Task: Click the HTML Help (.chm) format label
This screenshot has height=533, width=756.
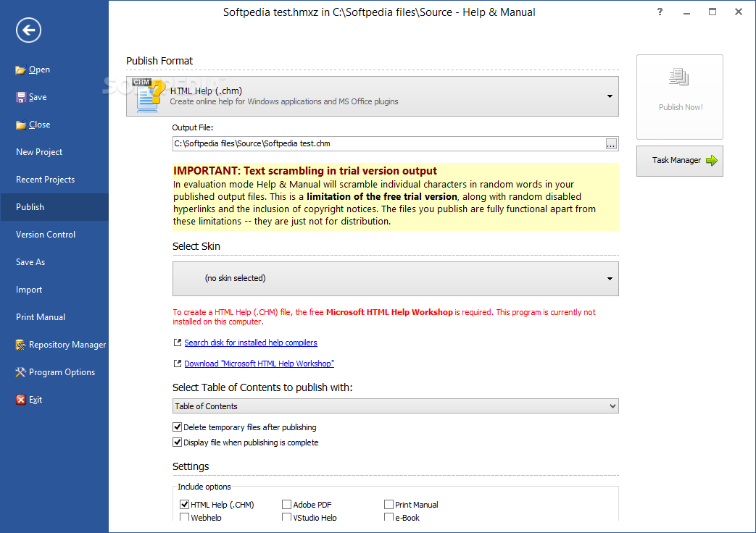Action: (x=206, y=91)
